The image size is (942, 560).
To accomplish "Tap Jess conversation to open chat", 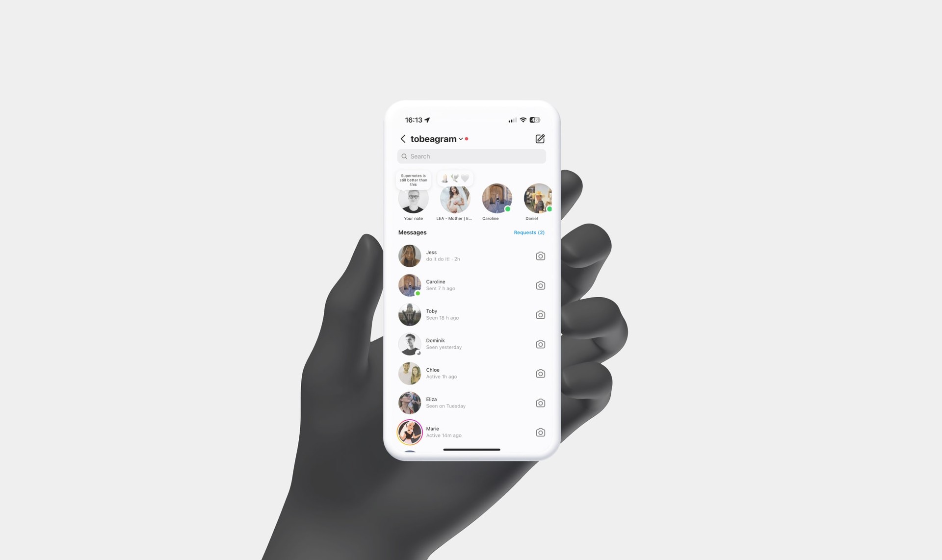I will (471, 256).
